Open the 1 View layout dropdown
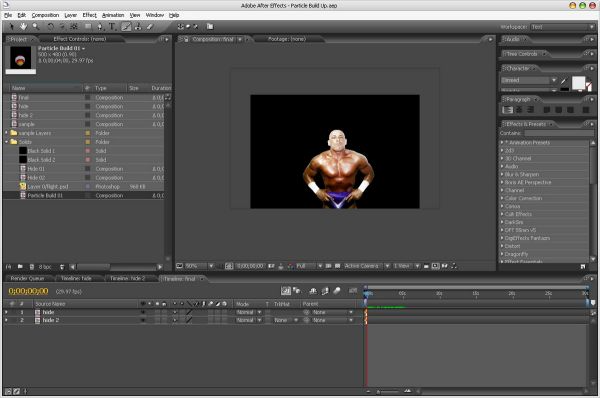The width and height of the screenshot is (600, 398). tap(406, 266)
